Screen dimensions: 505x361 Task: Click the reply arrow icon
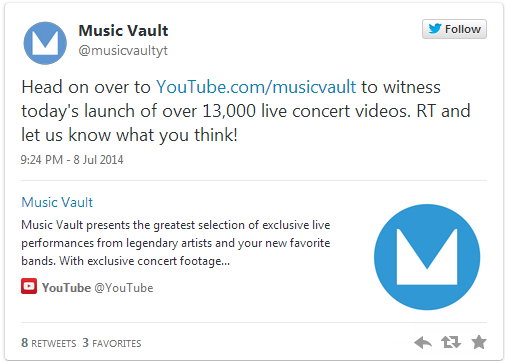423,342
